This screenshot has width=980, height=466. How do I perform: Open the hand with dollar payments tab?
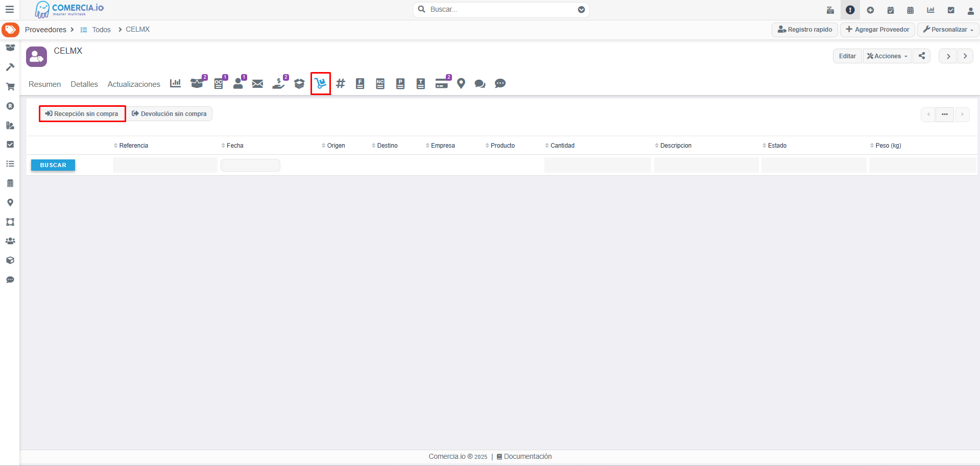279,83
